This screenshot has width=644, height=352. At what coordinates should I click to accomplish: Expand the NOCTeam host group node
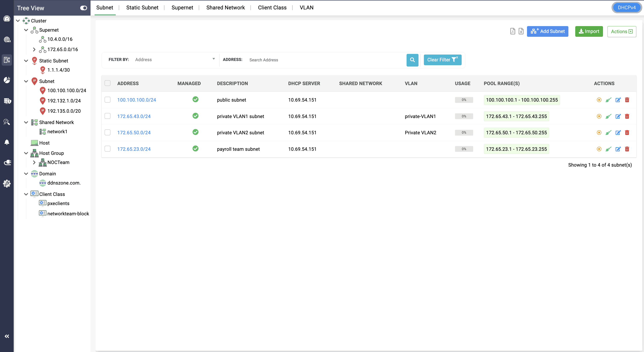point(34,163)
